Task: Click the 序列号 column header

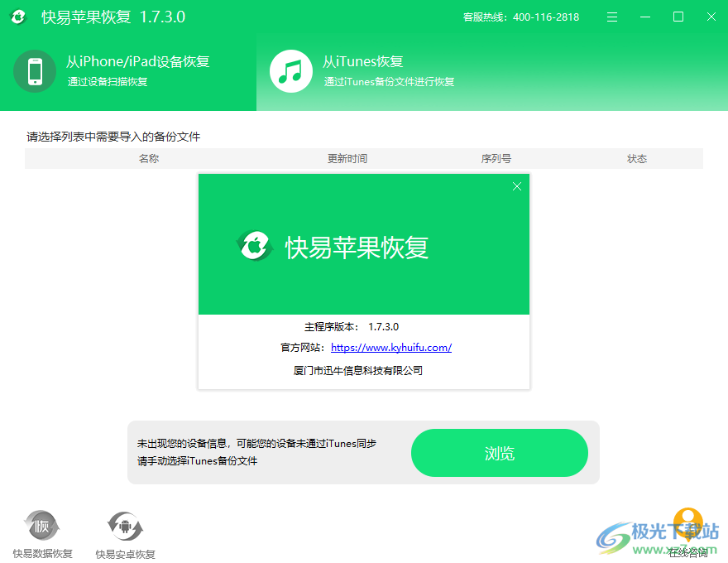Action: coord(496,159)
